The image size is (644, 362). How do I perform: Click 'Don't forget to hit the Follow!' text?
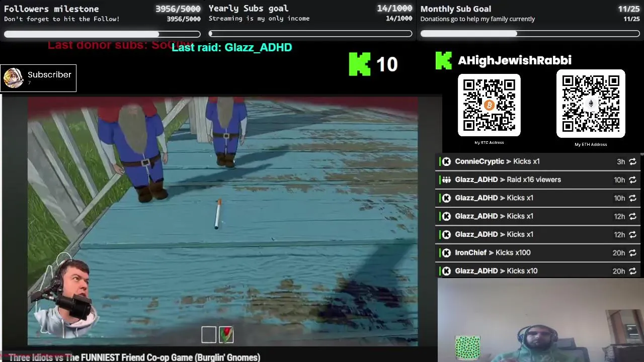[62, 19]
